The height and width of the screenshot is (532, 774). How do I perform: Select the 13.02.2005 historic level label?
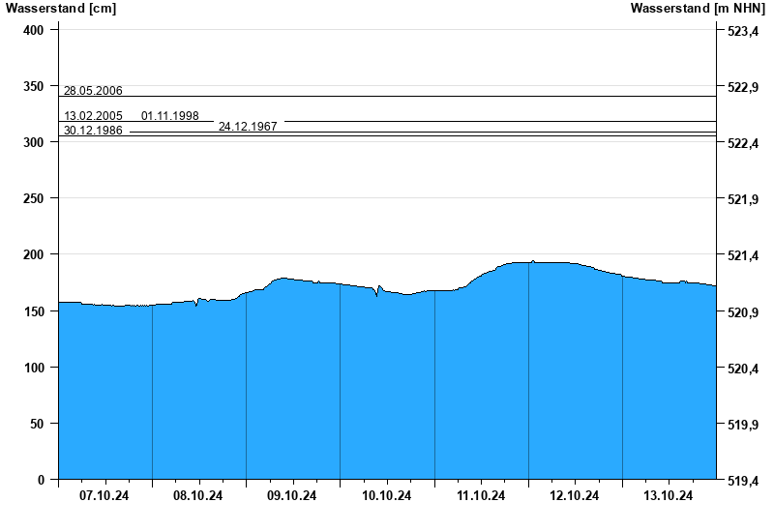93,116
